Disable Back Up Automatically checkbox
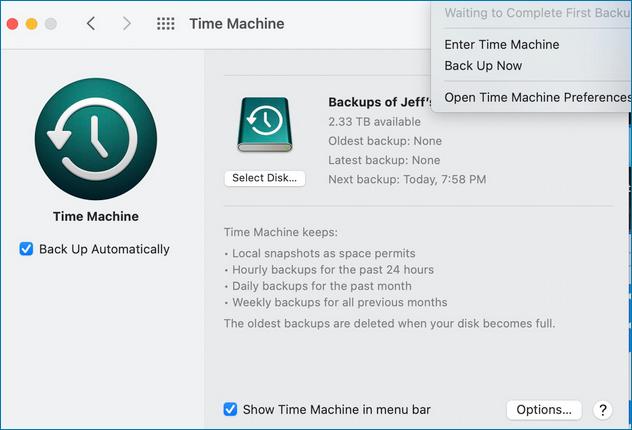Image resolution: width=632 pixels, height=430 pixels. pyautogui.click(x=27, y=249)
